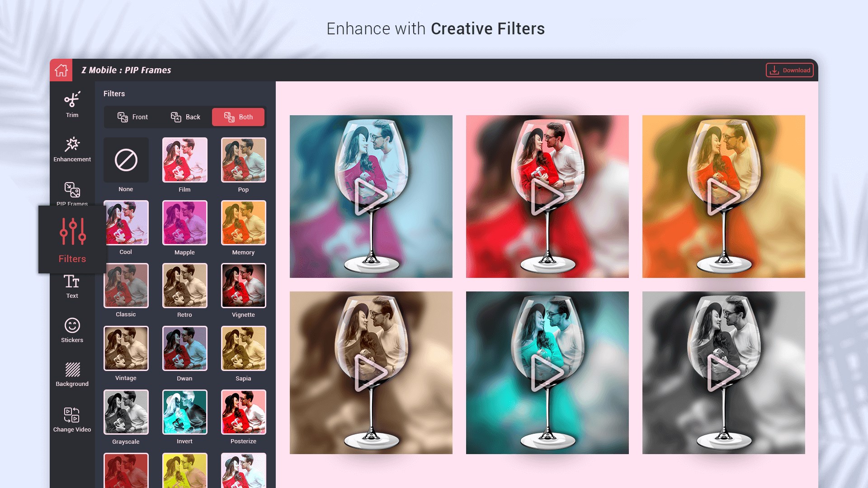868x488 pixels.
Task: Click the Change Video icon
Action: pyautogui.click(x=72, y=415)
